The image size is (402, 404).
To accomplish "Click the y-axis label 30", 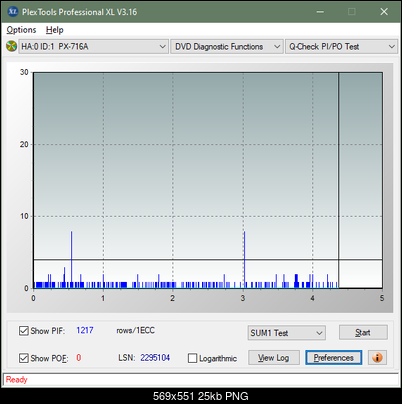I will 24,72.
